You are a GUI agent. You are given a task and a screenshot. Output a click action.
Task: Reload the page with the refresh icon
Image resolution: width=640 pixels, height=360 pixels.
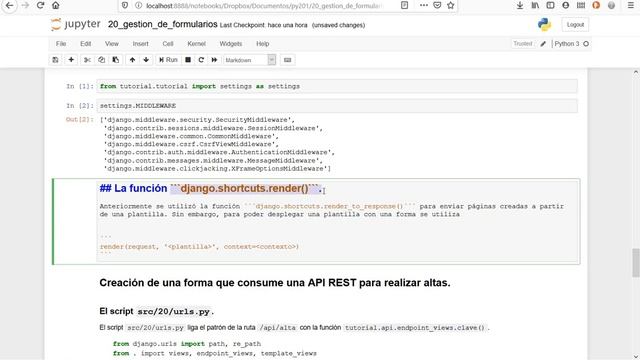click(40, 5)
